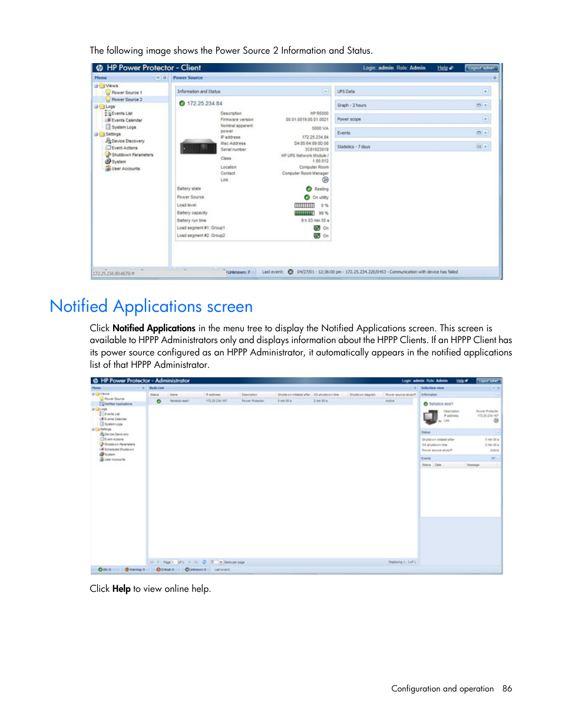Screen dimensions: 562x728
Task: Open the Link arrow icon for 172.25.234.84
Action: coord(325,180)
